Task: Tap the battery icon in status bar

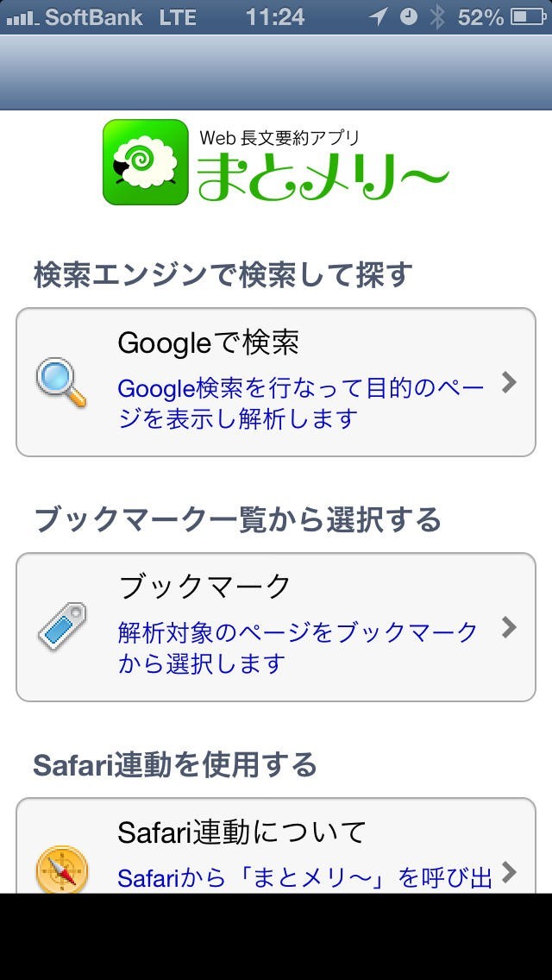Action: pyautogui.click(x=527, y=16)
